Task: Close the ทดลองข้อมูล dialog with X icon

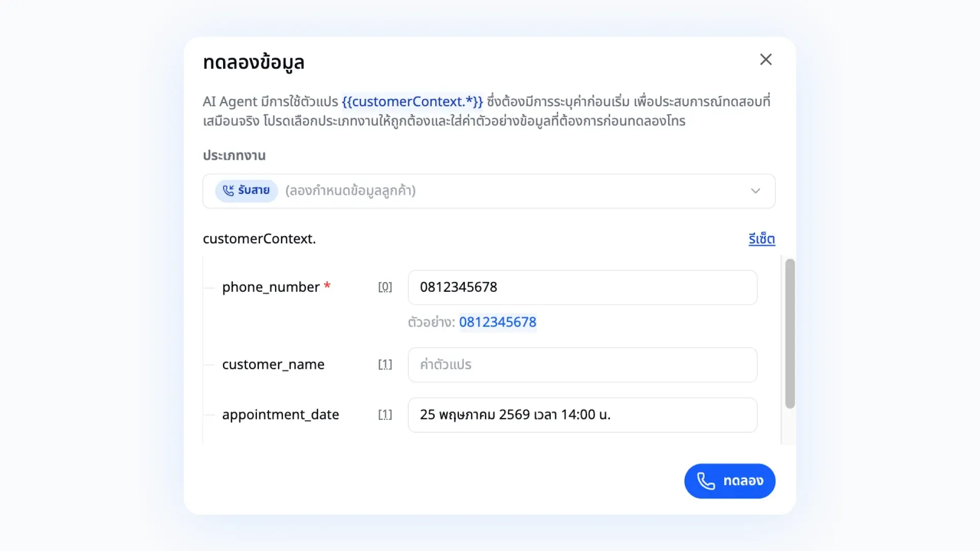Action: 766,60
